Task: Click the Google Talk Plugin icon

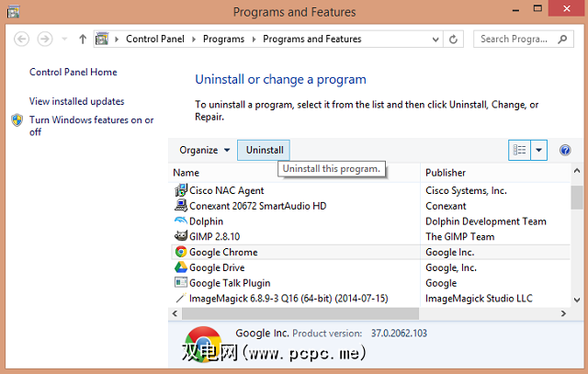Action: click(x=181, y=282)
